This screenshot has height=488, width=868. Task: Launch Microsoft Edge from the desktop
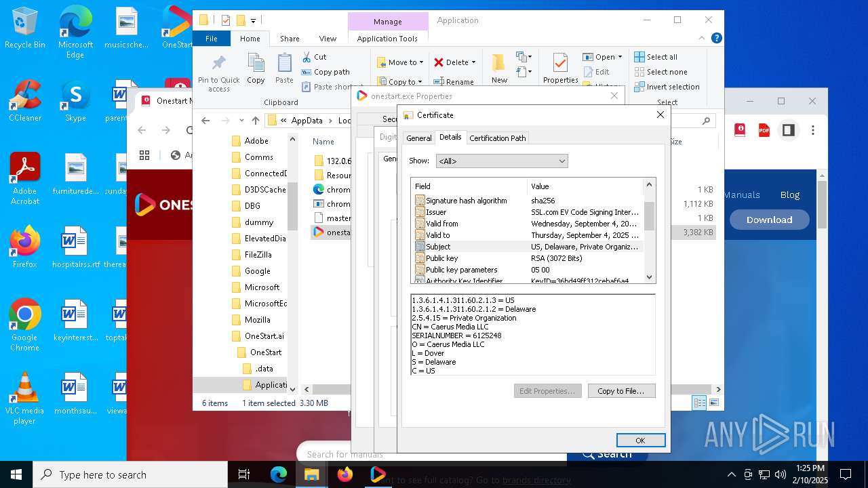75,33
